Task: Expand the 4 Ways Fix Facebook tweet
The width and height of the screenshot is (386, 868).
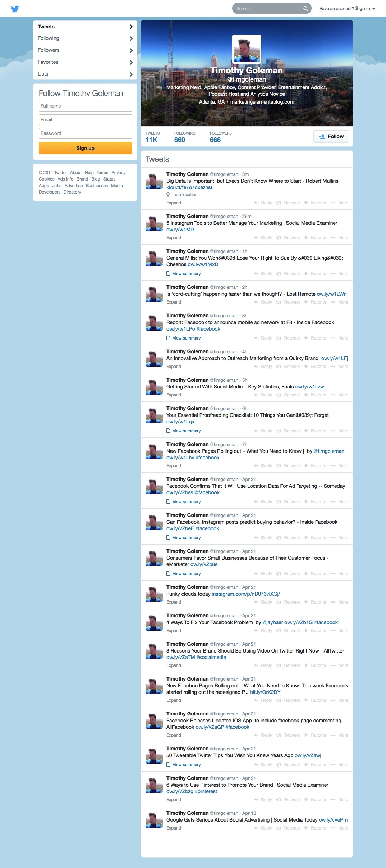Action: click(174, 631)
